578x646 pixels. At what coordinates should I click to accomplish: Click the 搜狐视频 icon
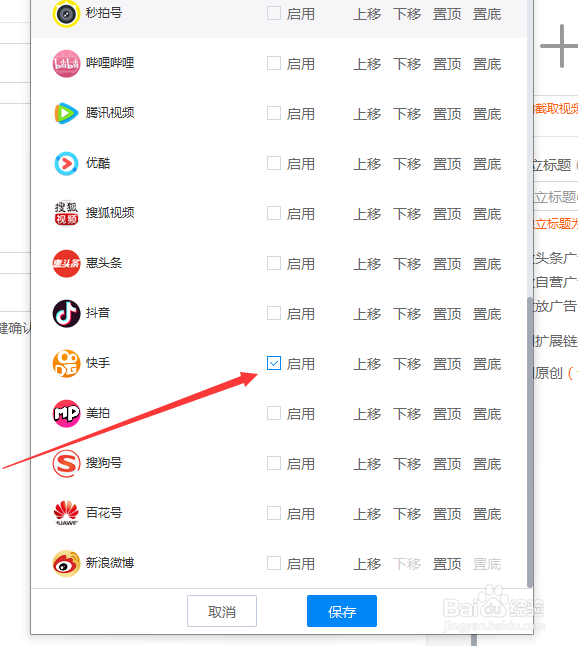click(66, 213)
